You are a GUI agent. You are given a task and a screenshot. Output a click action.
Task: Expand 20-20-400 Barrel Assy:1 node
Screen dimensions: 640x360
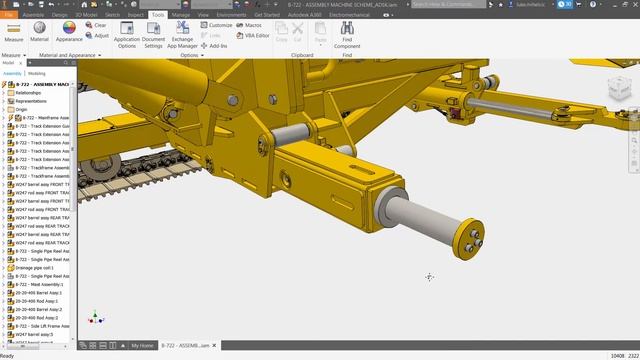click(4, 293)
